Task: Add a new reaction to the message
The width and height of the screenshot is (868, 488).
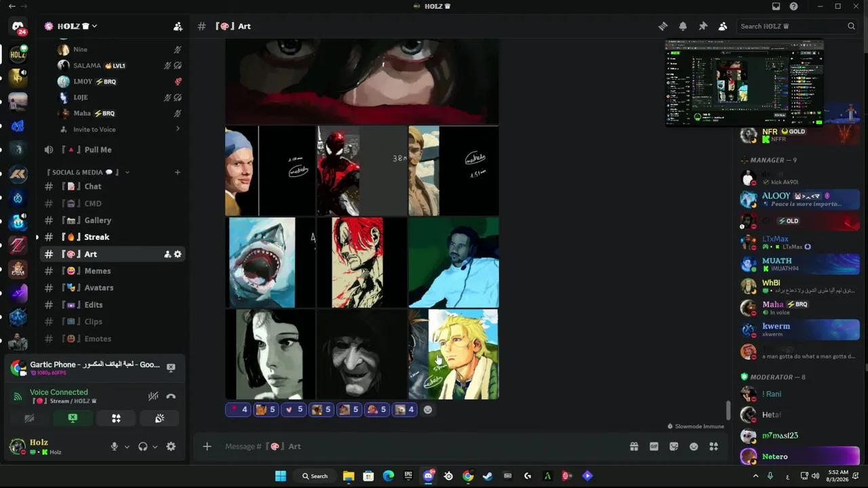Action: (428, 409)
